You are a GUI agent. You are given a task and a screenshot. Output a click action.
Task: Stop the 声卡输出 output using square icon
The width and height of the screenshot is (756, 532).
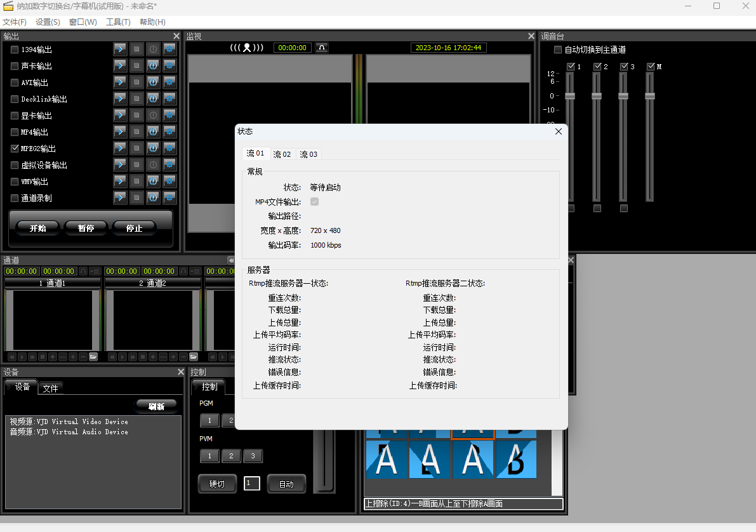pos(136,65)
